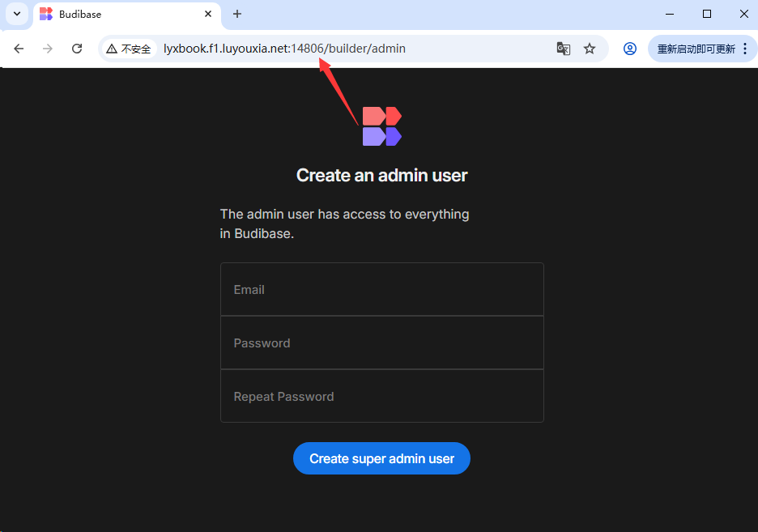This screenshot has height=532, width=758.
Task: Maximize the browser window
Action: click(707, 14)
